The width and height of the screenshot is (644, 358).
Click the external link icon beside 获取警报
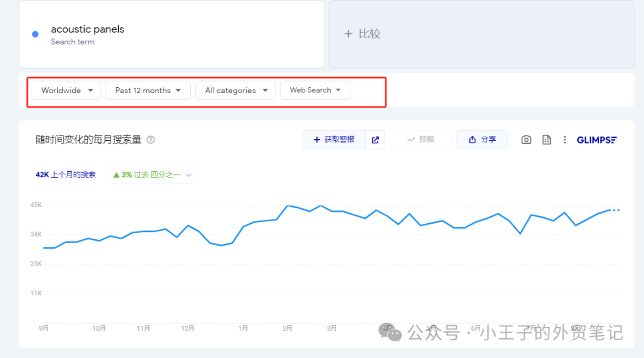click(x=375, y=140)
